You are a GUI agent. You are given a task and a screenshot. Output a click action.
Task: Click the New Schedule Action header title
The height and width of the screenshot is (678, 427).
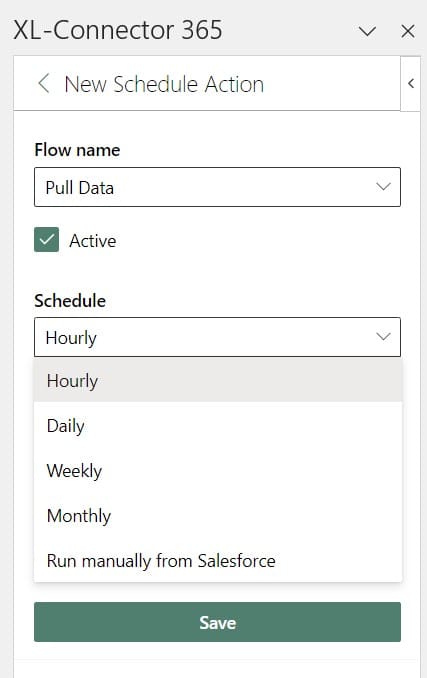[x=164, y=84]
